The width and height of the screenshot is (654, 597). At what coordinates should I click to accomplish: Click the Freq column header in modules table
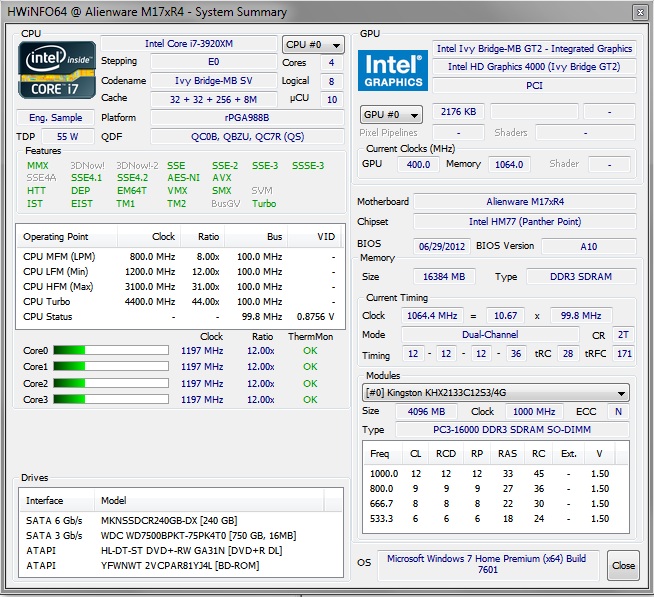(382, 453)
